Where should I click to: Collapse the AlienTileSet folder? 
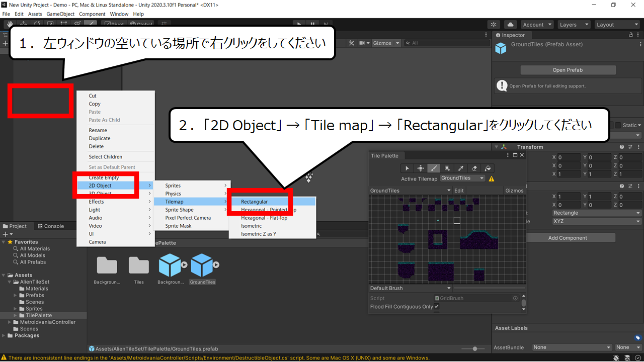[x=11, y=282]
